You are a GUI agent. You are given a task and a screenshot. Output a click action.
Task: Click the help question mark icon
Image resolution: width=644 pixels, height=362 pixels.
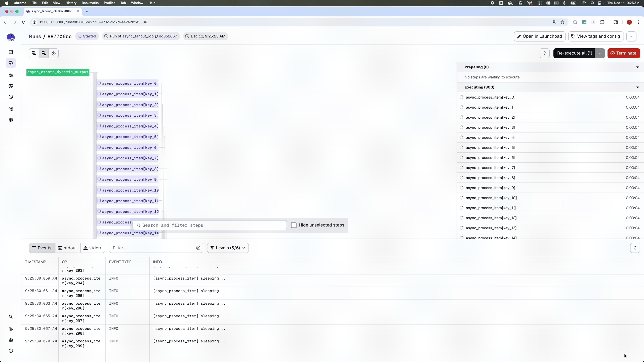(x=11, y=351)
